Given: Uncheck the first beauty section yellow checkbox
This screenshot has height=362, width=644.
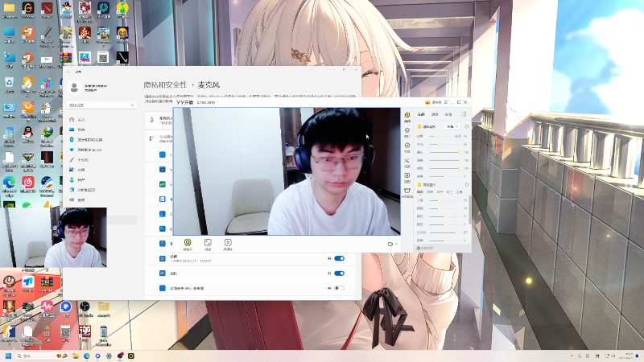Looking at the screenshot, I should (x=419, y=127).
